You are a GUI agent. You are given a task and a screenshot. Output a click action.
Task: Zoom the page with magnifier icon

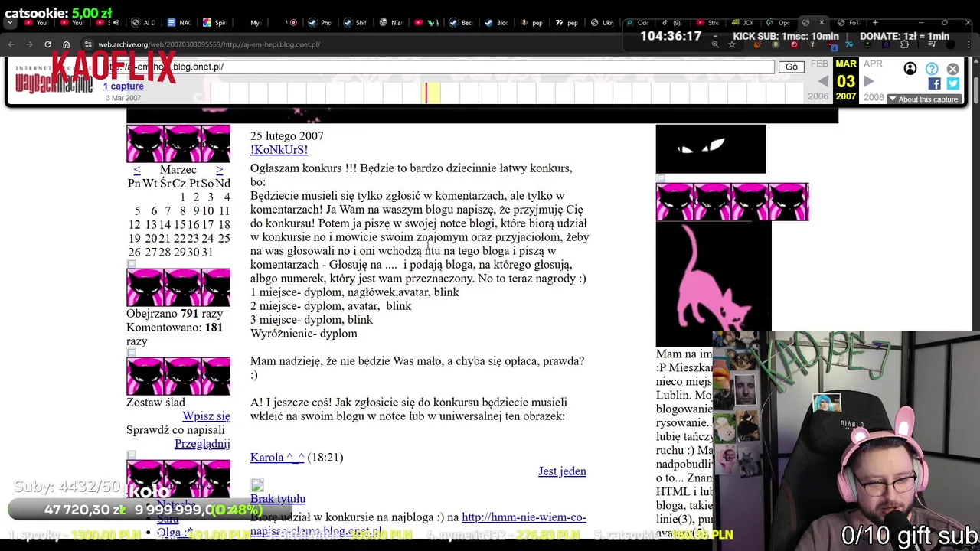pos(715,44)
